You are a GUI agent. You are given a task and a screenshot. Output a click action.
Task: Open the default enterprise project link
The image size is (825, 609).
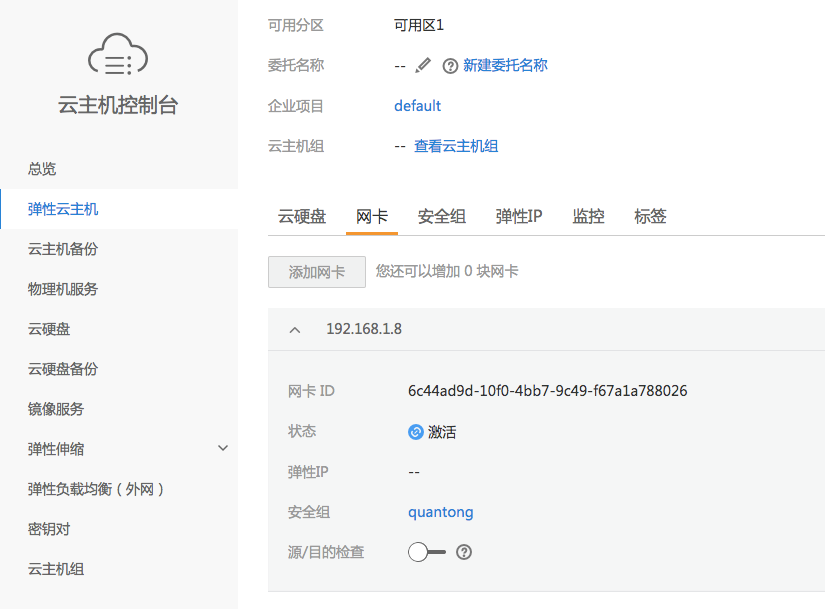click(417, 106)
